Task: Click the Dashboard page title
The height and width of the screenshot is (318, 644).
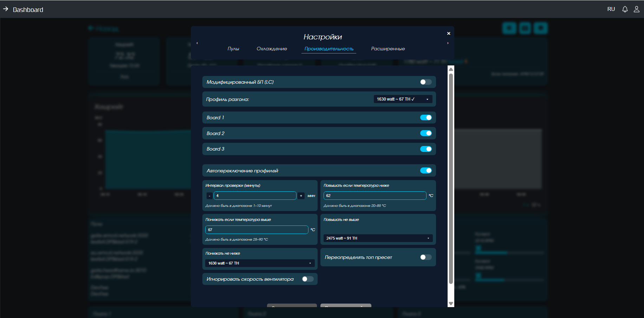Action: coord(28,10)
